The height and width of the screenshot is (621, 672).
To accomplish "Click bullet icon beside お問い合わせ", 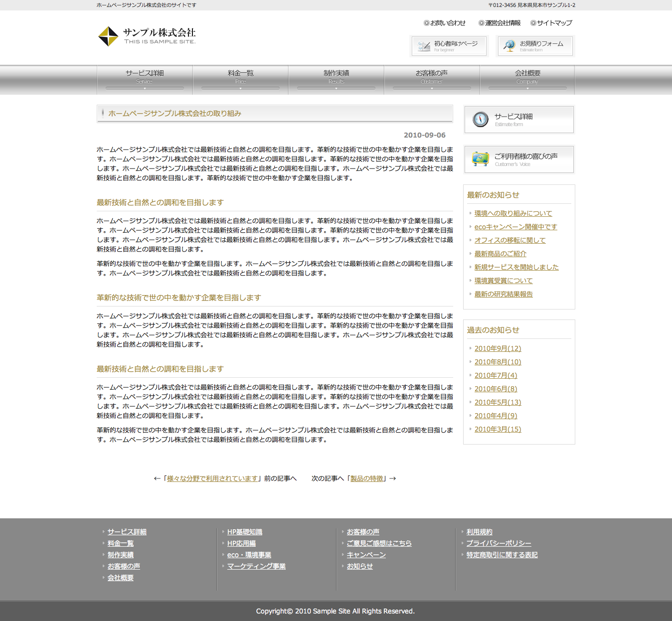I will [427, 23].
